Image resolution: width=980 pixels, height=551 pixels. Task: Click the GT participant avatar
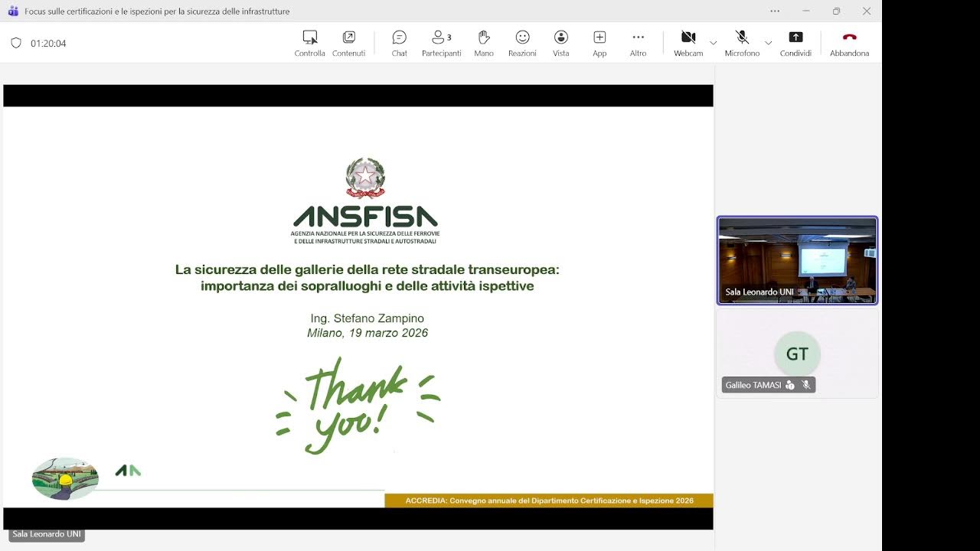pyautogui.click(x=797, y=354)
